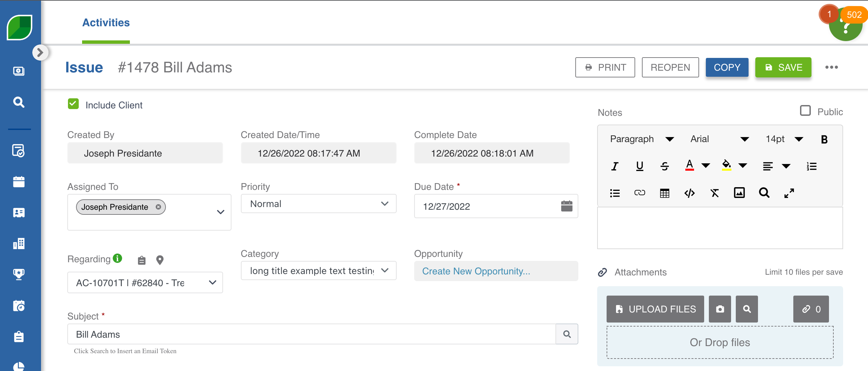Viewport: 868px width, 371px height.
Task: Expand the Assigned To dropdown
Action: coord(220,212)
